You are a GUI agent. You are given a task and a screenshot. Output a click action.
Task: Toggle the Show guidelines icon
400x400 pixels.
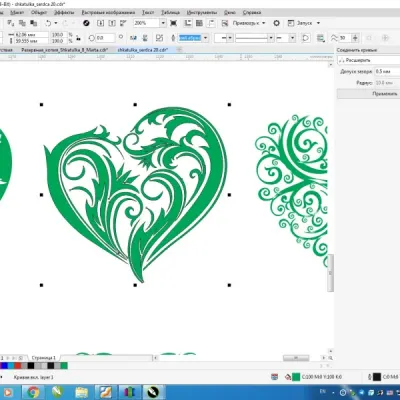click(211, 23)
